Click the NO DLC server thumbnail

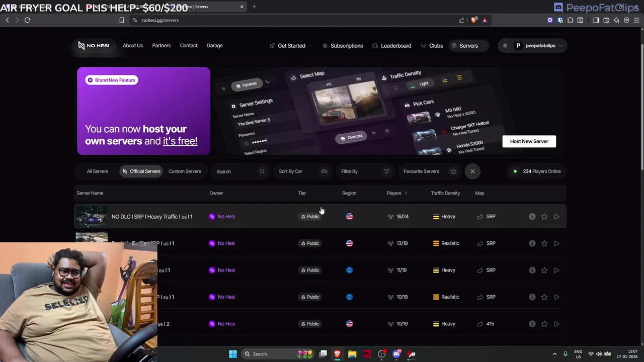click(92, 217)
